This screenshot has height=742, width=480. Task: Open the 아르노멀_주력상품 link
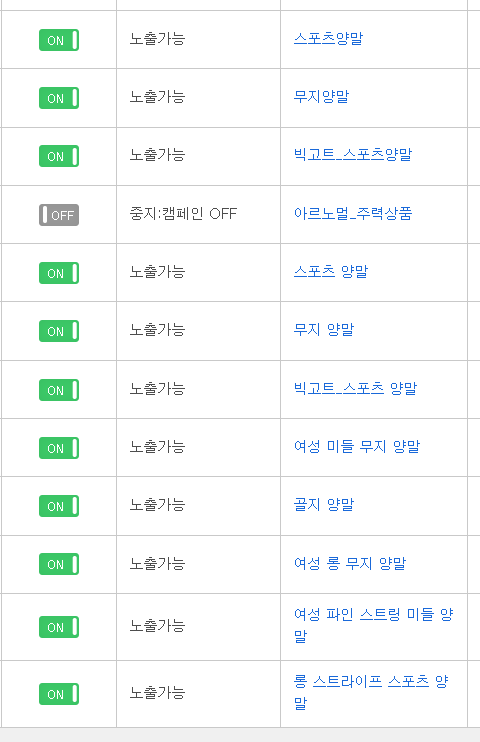[353, 213]
